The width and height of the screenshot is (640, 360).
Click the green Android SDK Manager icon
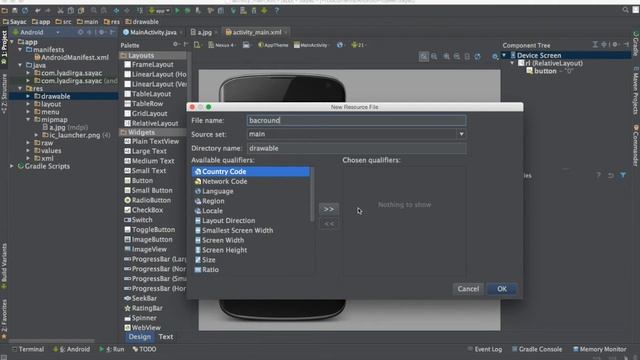(x=264, y=11)
